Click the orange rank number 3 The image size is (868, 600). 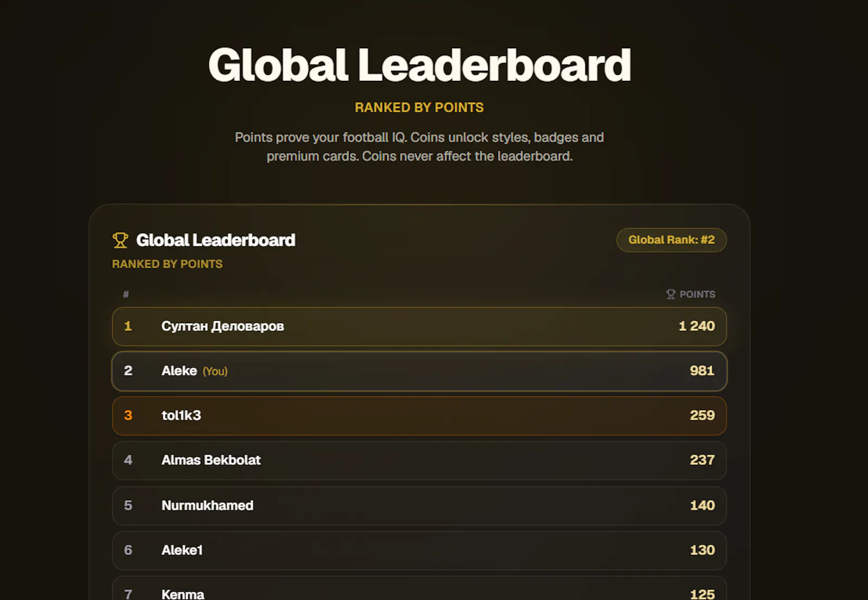[x=128, y=416]
